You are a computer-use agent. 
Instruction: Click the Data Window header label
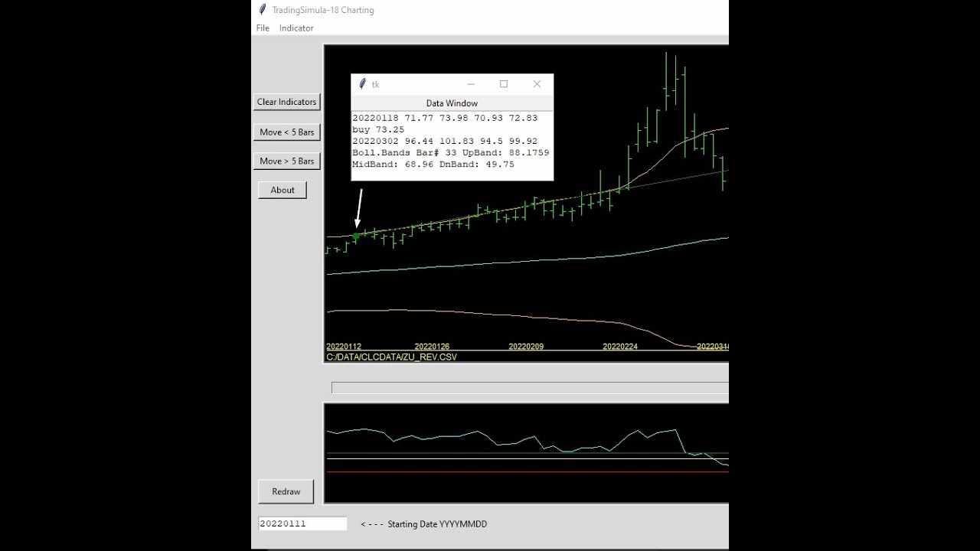(x=452, y=103)
